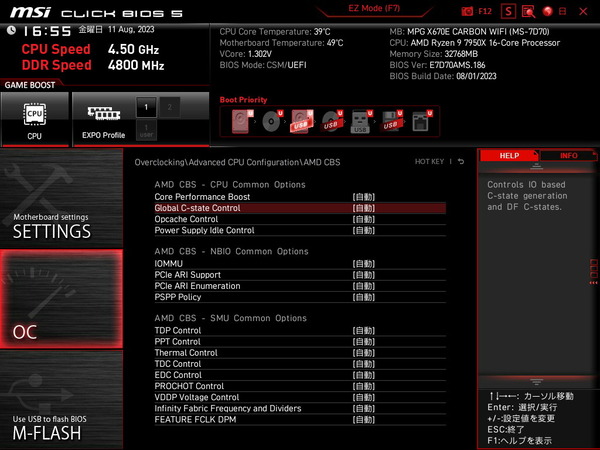Select the CD/DVD drive boot priority icon
The height and width of the screenshot is (450, 600).
click(x=272, y=121)
